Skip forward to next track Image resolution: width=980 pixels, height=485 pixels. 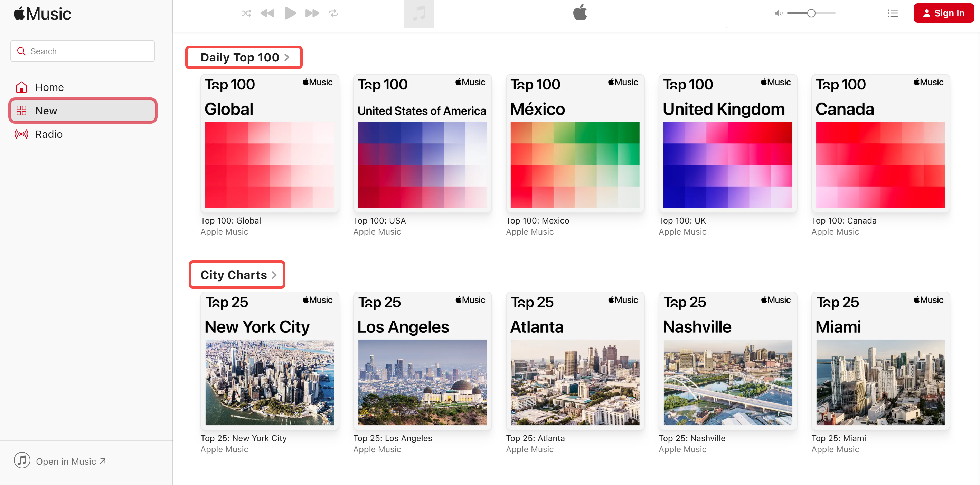pos(312,13)
